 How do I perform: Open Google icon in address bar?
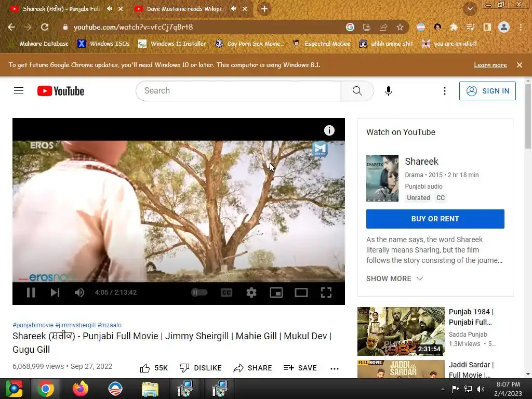350,27
